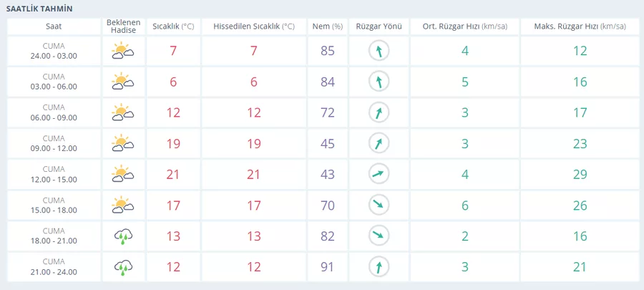Click the Hissedilen Sıcaklık column header
This screenshot has height=290, width=644.
coord(253,26)
